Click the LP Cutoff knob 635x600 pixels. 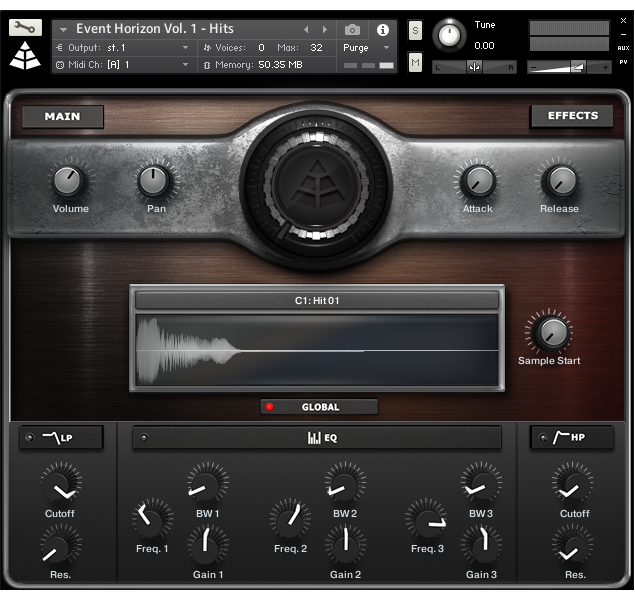pos(61,484)
